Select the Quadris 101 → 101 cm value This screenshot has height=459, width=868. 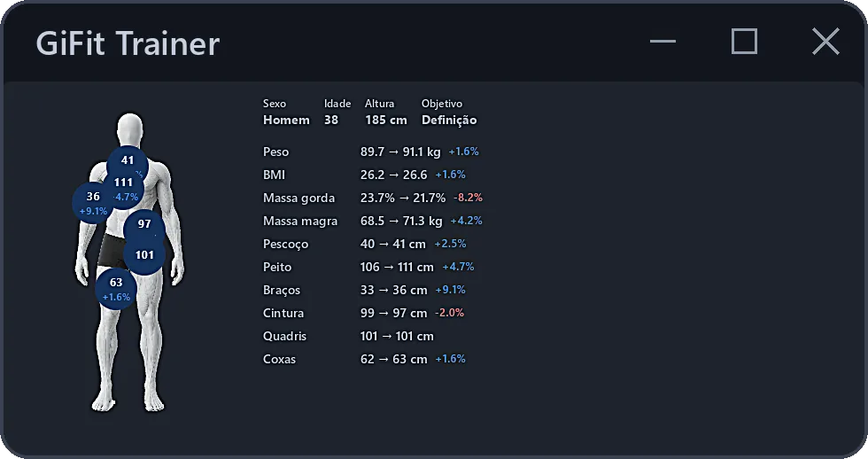(x=397, y=336)
